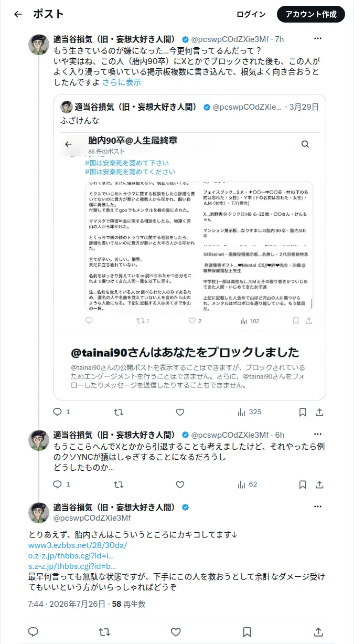Open the quoted post screenshot image

click(190, 230)
